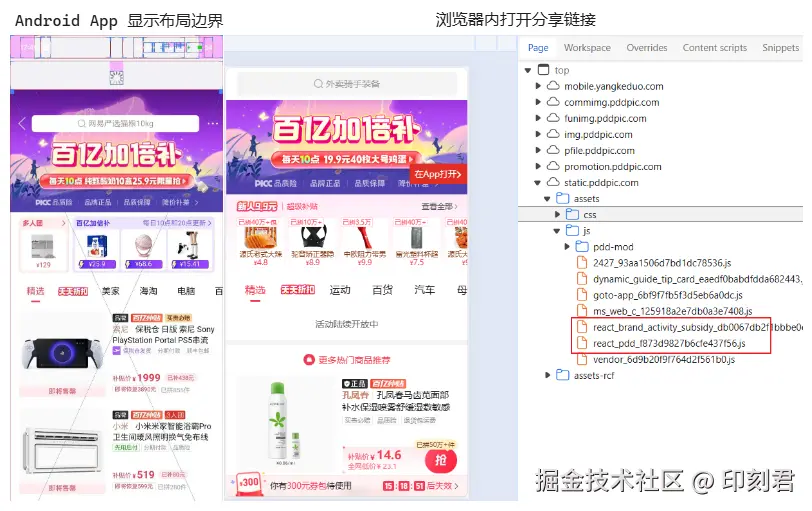Click the 在App打开 button
Viewport: 812px width, 511px height.
[x=438, y=174]
